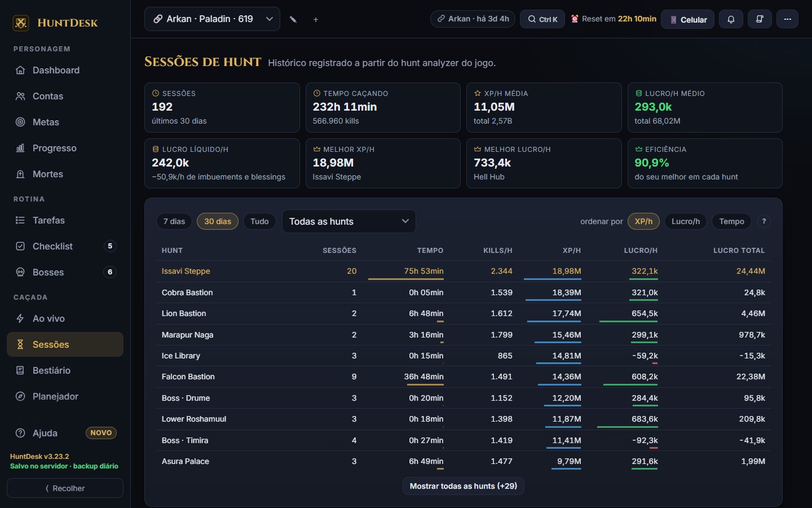Filter sessions to 7 dias

174,221
